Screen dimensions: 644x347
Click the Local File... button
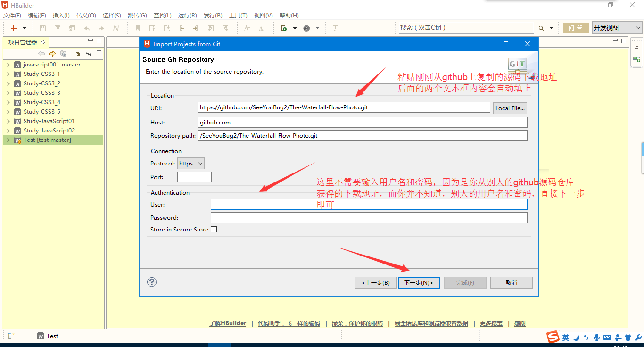pyautogui.click(x=510, y=108)
